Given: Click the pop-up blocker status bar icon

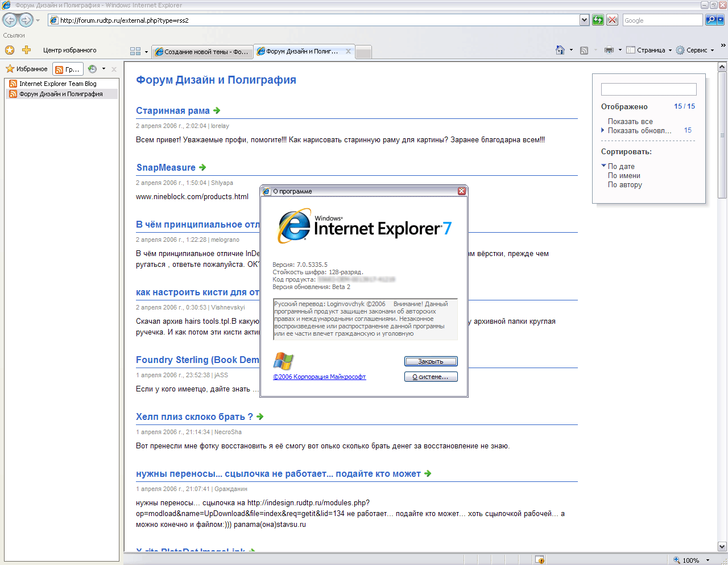Looking at the screenshot, I should click(540, 560).
